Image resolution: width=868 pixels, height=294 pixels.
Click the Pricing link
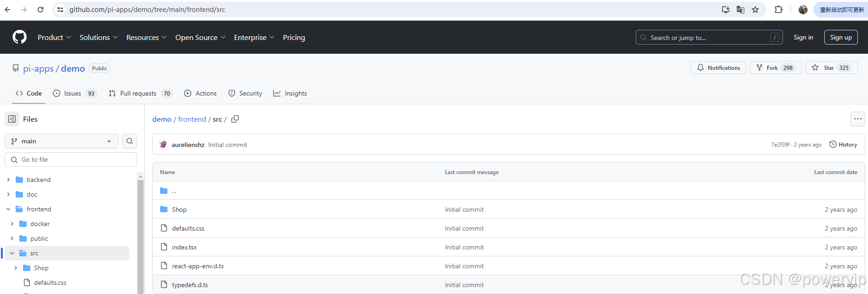coord(294,37)
